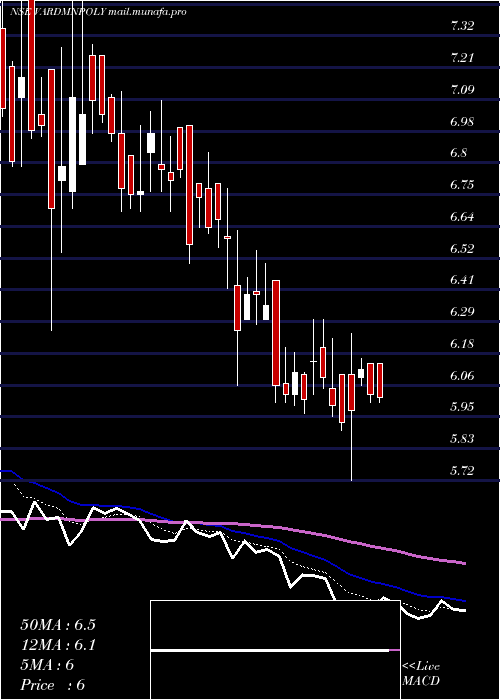Click the 7.21 price axis label
Image resolution: width=500 pixels, height=700 pixels.
point(462,58)
